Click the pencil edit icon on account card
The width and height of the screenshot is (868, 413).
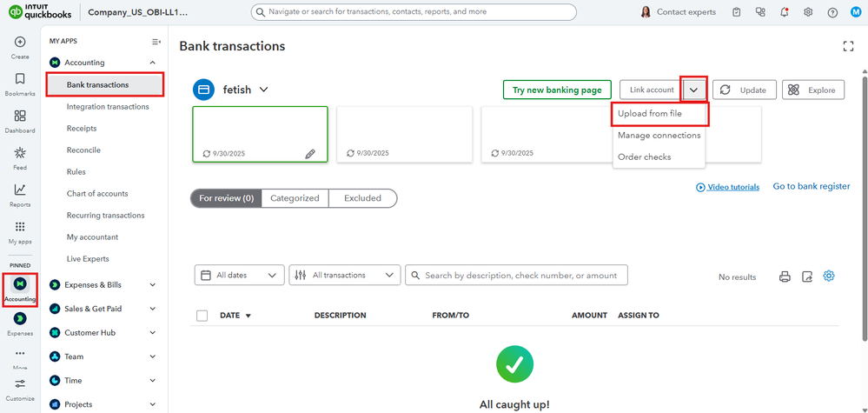(x=310, y=153)
